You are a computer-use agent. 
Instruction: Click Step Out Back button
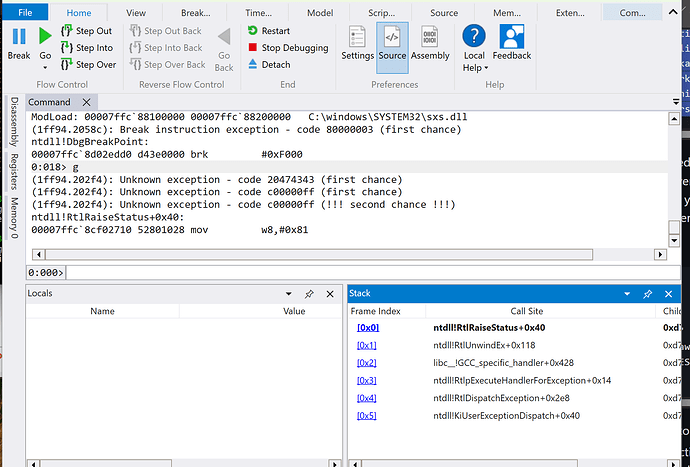[165, 31]
